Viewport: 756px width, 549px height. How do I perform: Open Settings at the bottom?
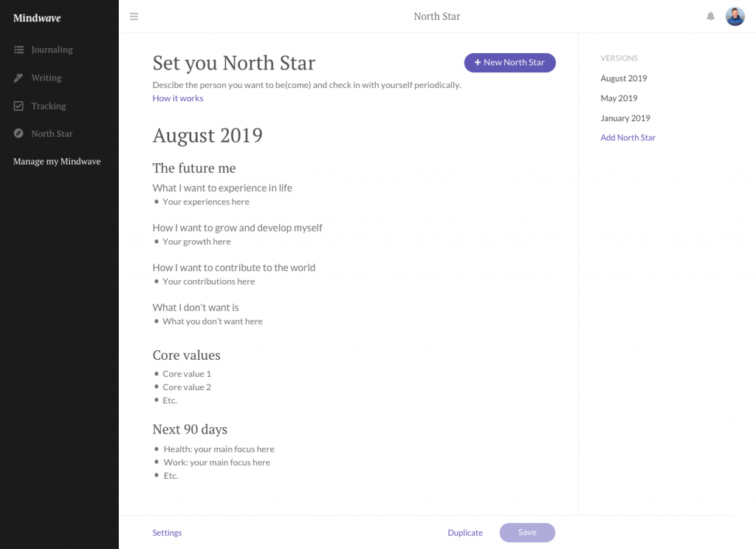[167, 532]
